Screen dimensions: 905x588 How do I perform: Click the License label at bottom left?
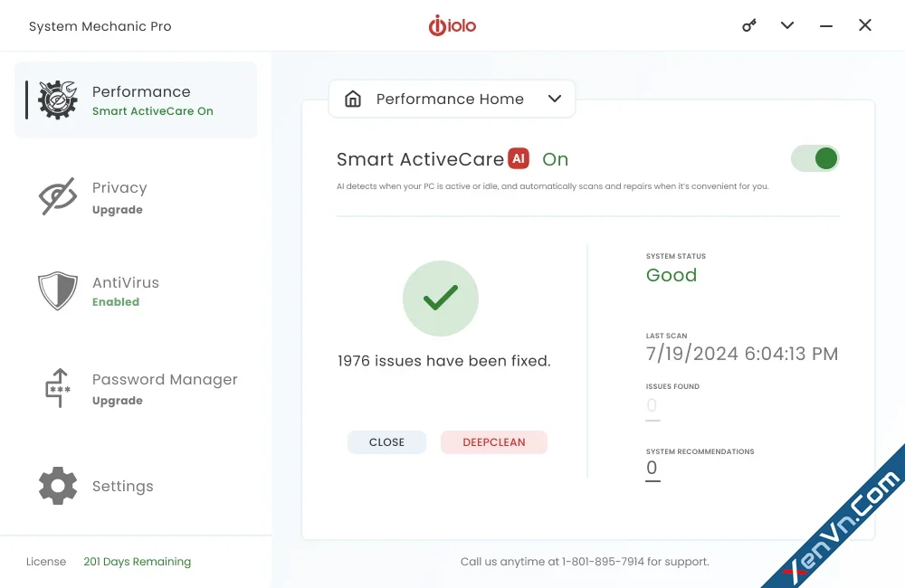pos(46,562)
